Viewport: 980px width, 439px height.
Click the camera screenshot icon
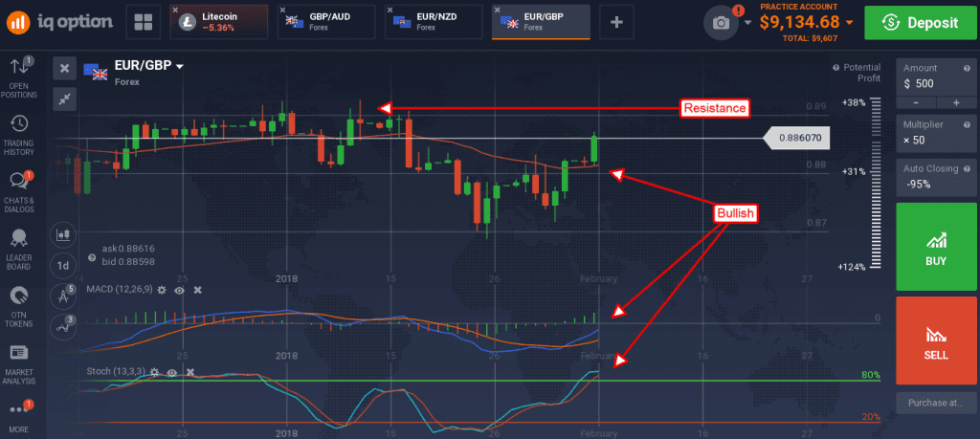click(721, 23)
